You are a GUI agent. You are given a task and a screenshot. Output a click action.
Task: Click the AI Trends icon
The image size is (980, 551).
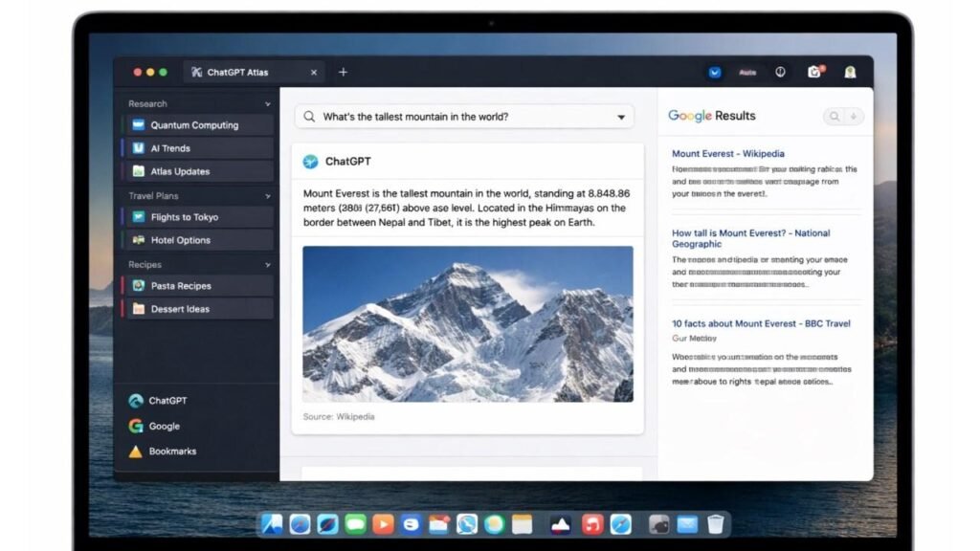coord(138,148)
